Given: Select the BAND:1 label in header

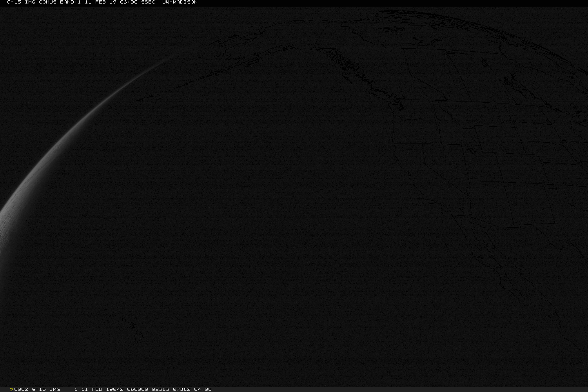Looking at the screenshot, I should click(x=69, y=2).
